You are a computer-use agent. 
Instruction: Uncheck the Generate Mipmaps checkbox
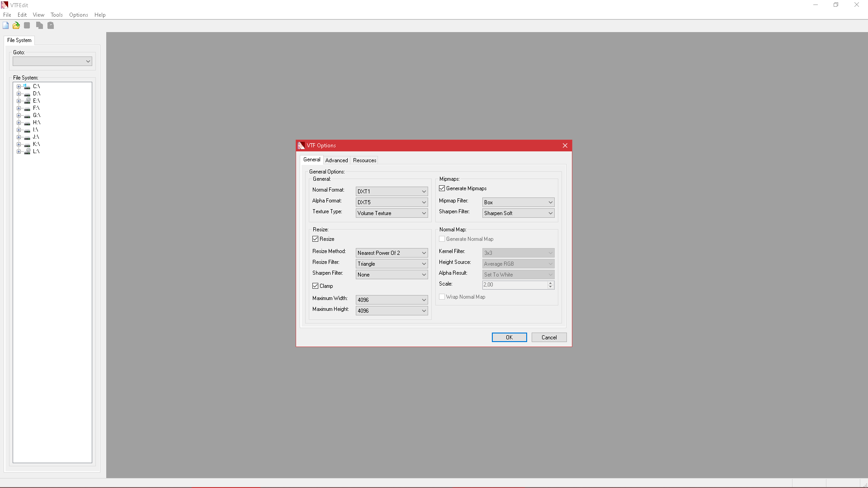[442, 188]
